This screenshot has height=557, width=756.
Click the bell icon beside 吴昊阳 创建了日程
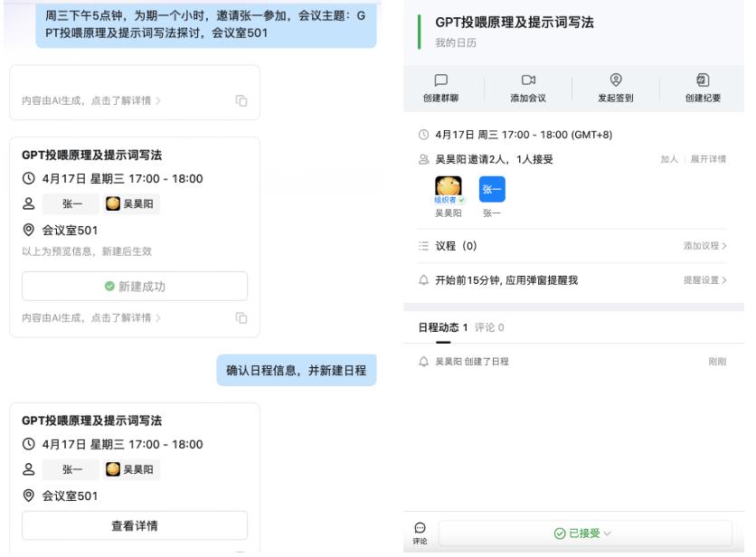coord(423,362)
